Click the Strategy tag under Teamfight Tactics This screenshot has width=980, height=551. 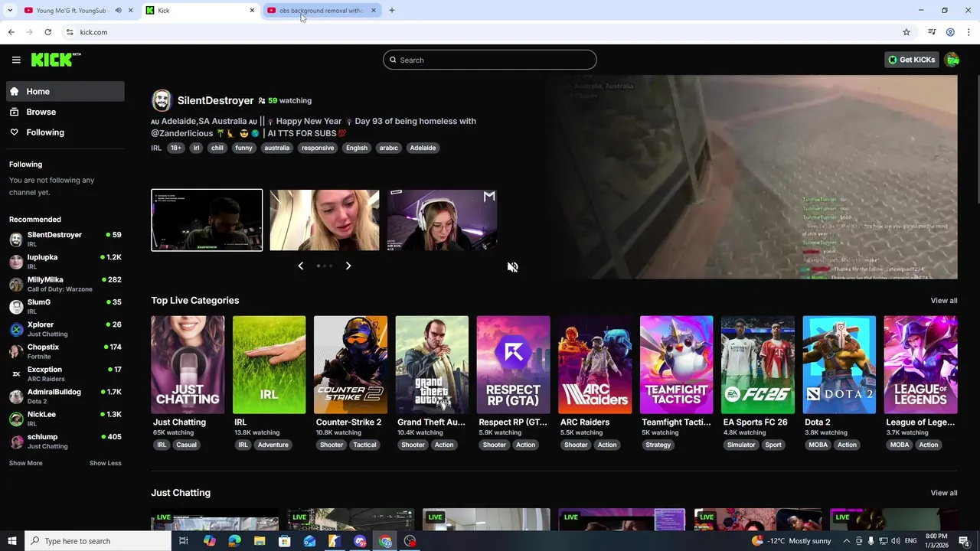(x=658, y=445)
